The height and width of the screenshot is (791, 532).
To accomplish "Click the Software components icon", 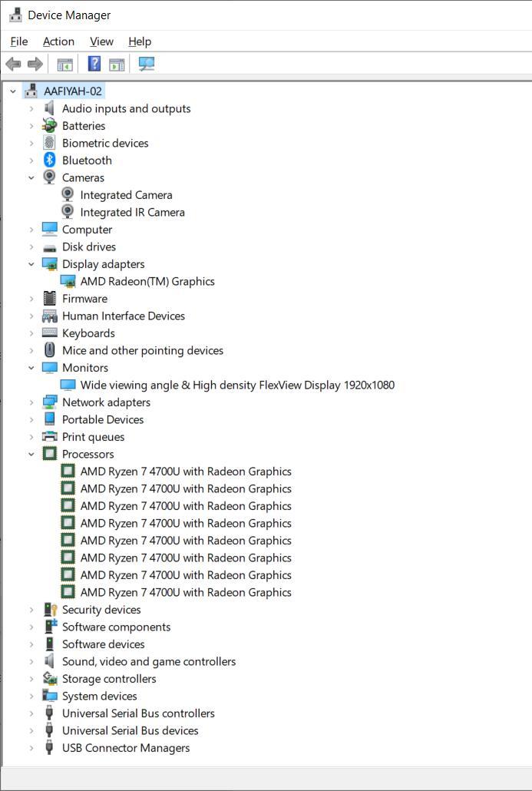I will (51, 627).
